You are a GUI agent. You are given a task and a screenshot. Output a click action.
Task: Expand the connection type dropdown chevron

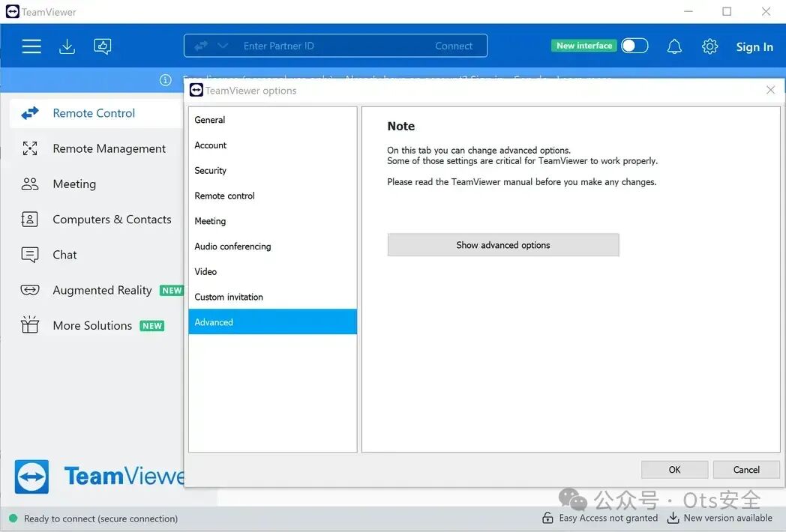(223, 46)
